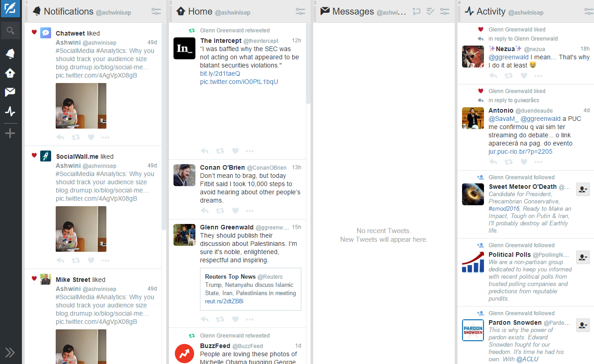Open more options on Conan O'Brien tweet
Screen dimensions: 594x364
250,211
